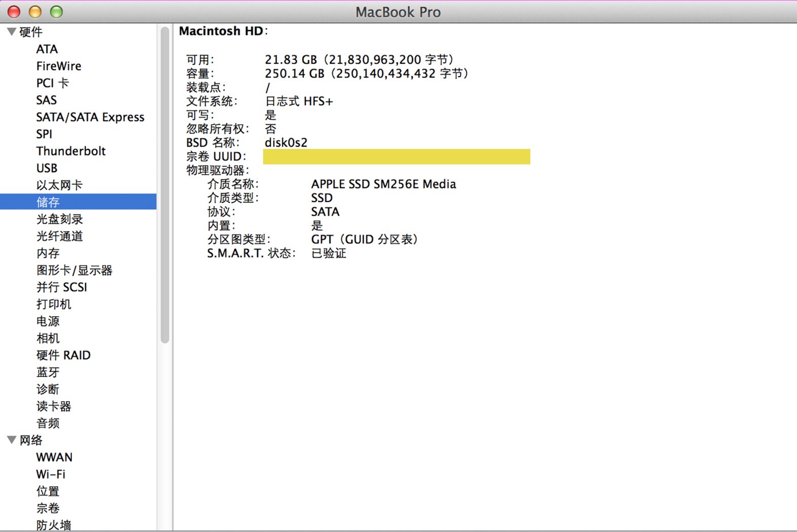Image resolution: width=797 pixels, height=532 pixels.
Task: Click the sidebar vertical scrollbar
Action: pos(165,185)
